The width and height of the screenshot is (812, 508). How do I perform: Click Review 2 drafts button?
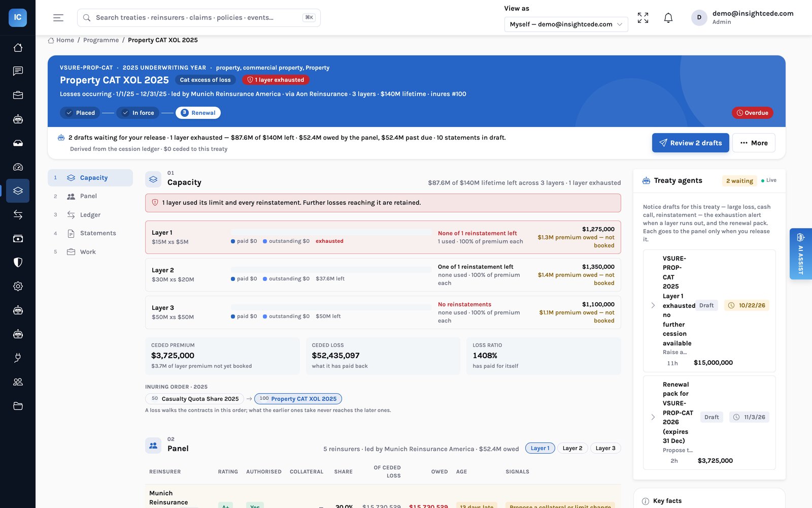click(x=690, y=143)
